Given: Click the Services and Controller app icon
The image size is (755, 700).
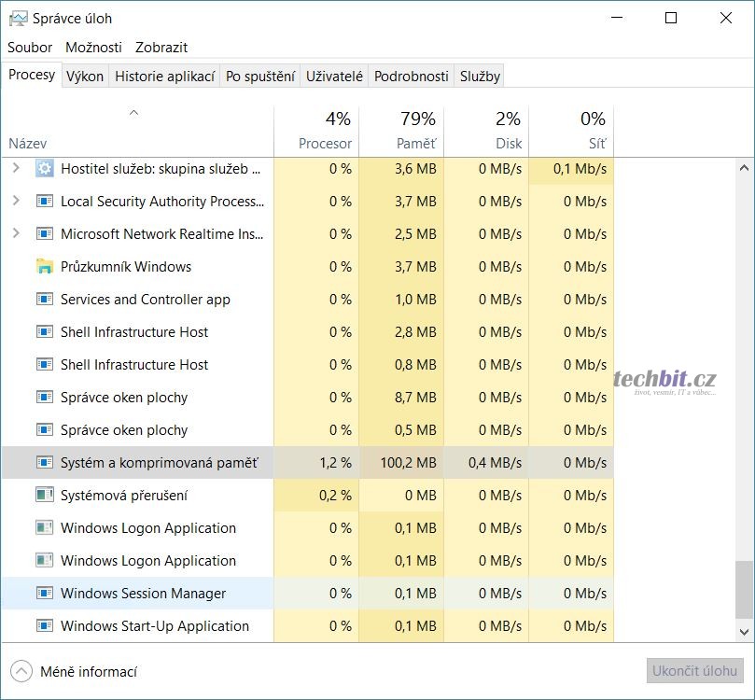Looking at the screenshot, I should (x=45, y=299).
